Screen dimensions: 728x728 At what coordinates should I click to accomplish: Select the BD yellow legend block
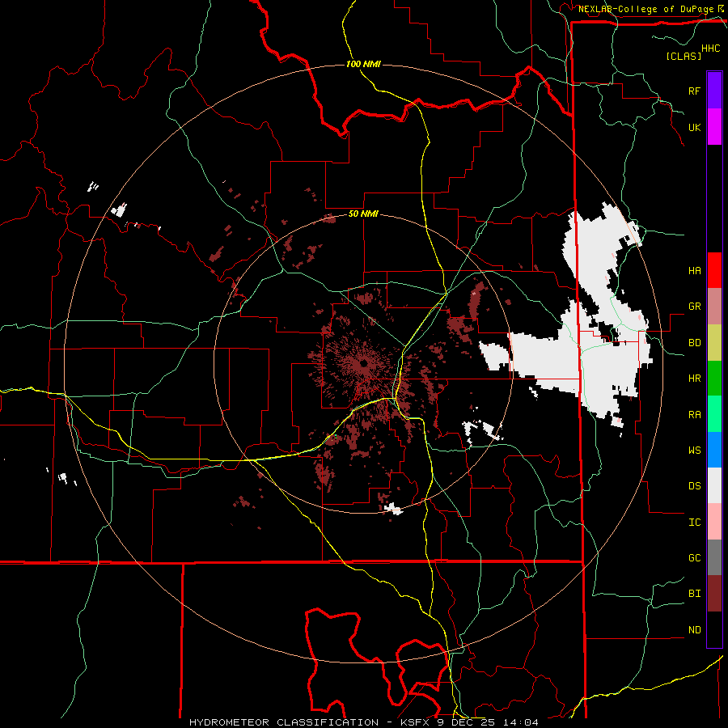714,342
